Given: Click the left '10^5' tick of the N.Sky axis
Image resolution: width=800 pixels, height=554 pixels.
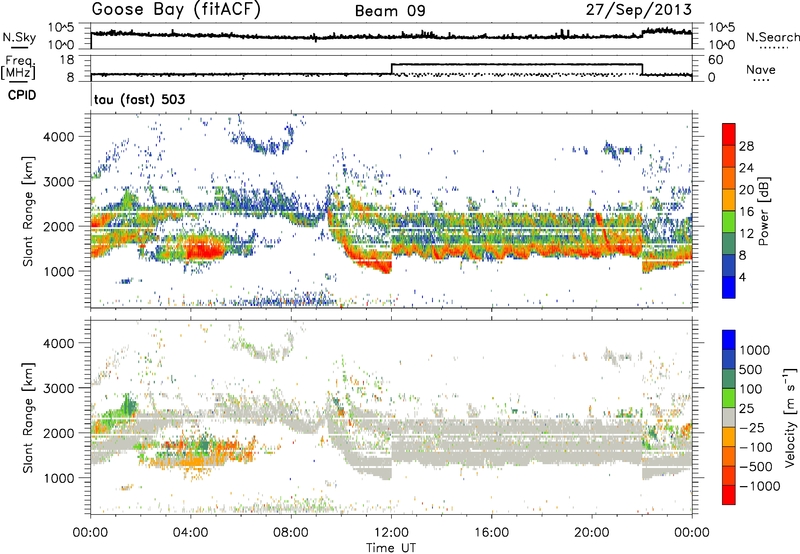Looking at the screenshot, I should click(x=61, y=27).
